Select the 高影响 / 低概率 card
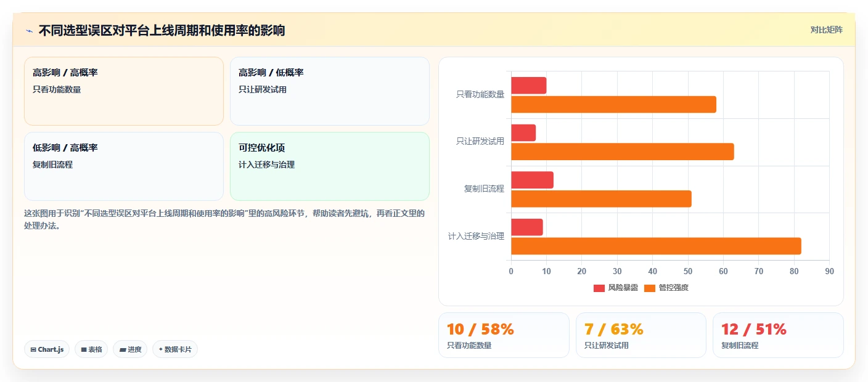This screenshot has width=868, height=382. (x=330, y=91)
